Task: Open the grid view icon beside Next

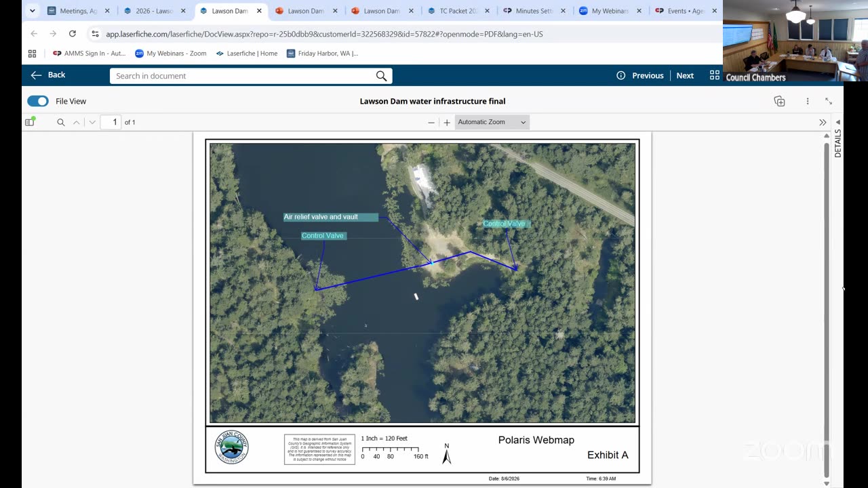Action: point(714,75)
